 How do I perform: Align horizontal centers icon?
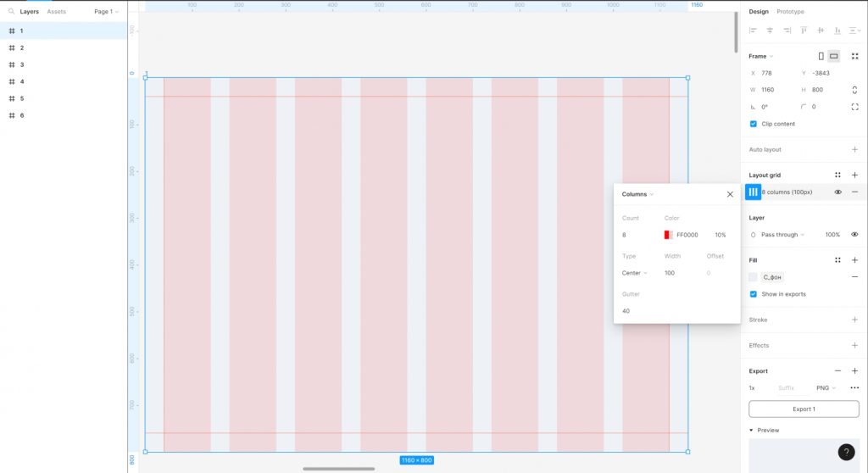(770, 31)
